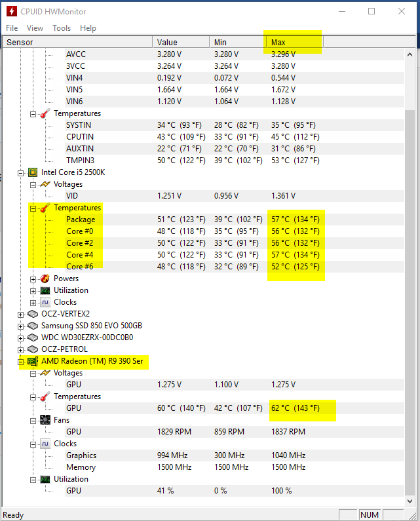Click the CPU Utilization graph icon
This screenshot has width=420, height=521.
coord(45,290)
